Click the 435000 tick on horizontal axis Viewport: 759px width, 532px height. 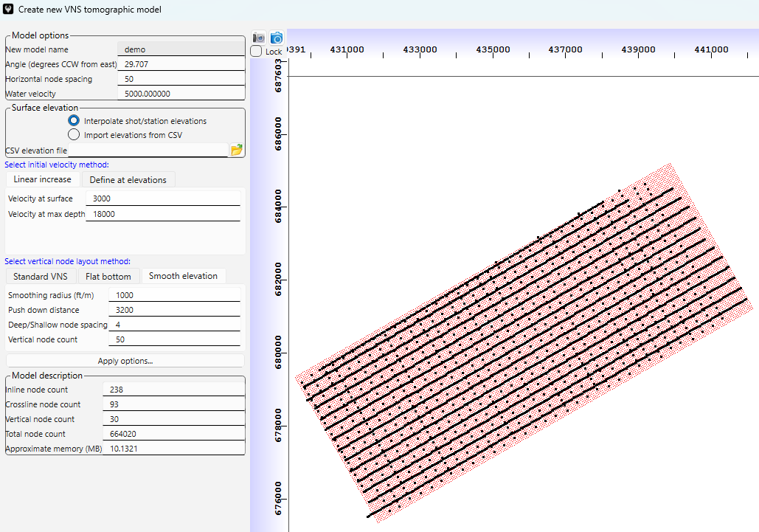493,49
